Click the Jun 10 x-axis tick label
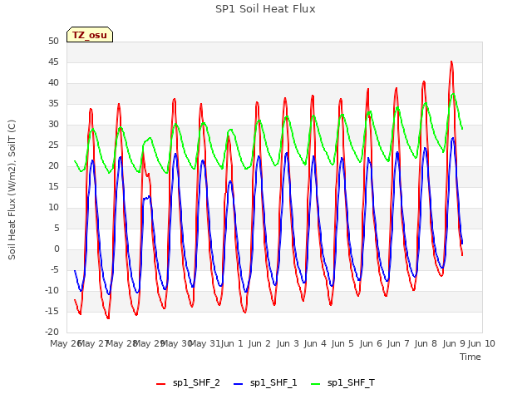Image resolution: width=532 pixels, height=399 pixels. 481,343
